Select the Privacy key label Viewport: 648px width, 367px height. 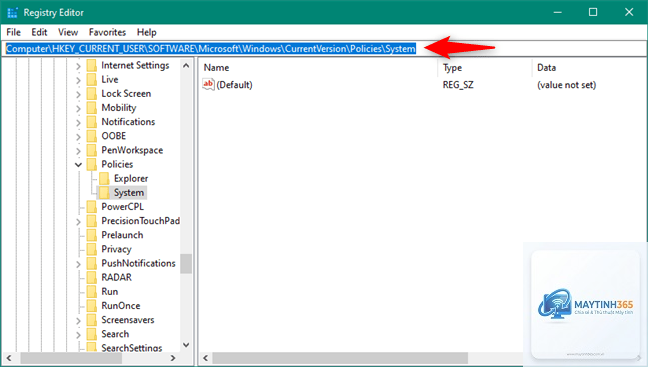[x=117, y=249]
